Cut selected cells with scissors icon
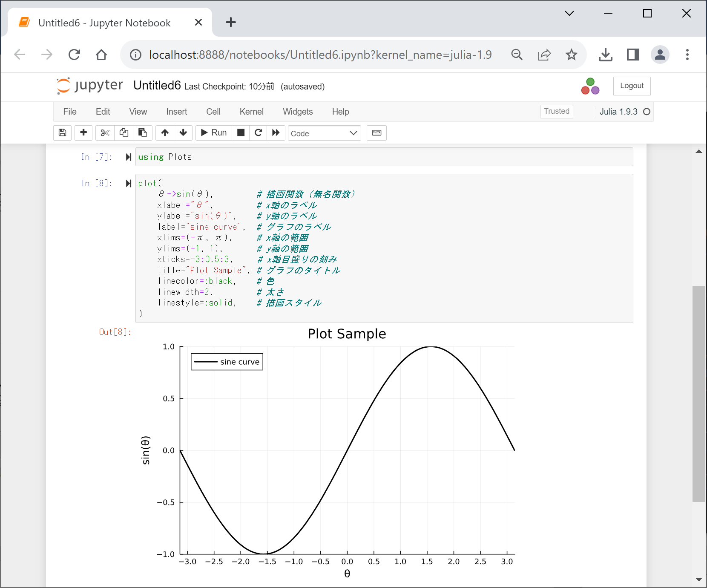 [x=105, y=133]
